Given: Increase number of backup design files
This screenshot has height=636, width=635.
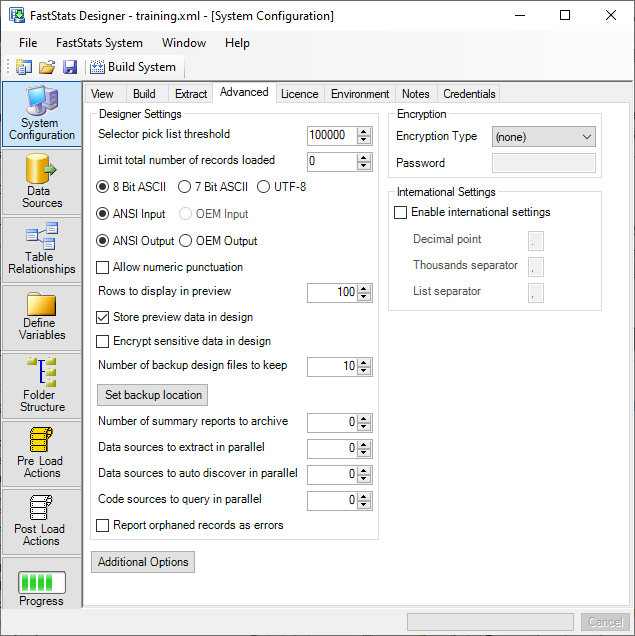Looking at the screenshot, I should tap(364, 363).
